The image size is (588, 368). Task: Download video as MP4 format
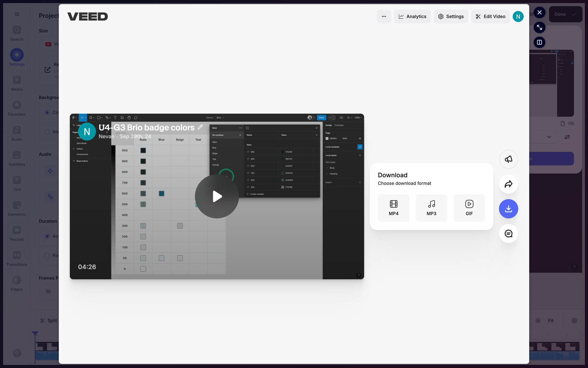[x=394, y=208]
